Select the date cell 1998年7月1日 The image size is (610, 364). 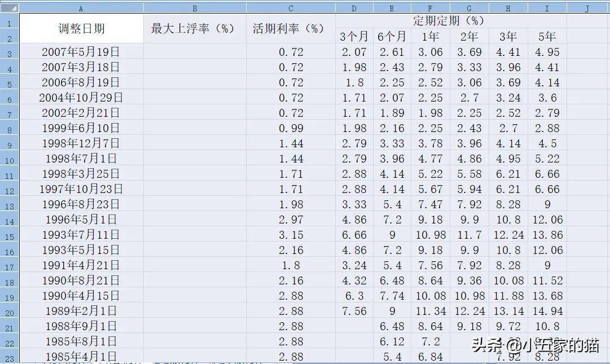[x=81, y=158]
